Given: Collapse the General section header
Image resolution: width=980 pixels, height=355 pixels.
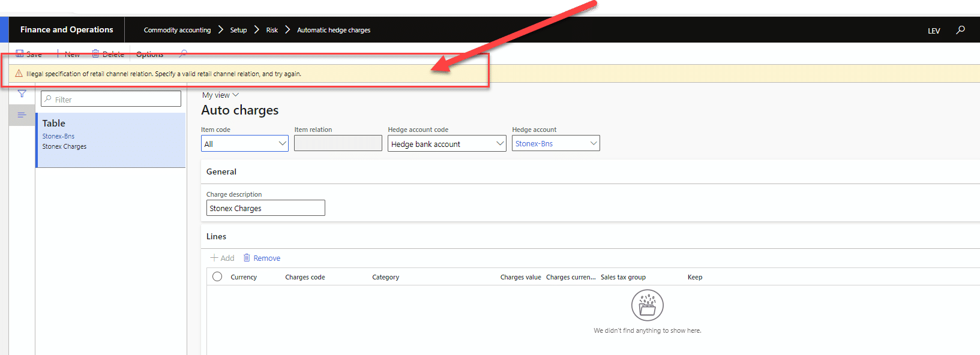Looking at the screenshot, I should [221, 172].
